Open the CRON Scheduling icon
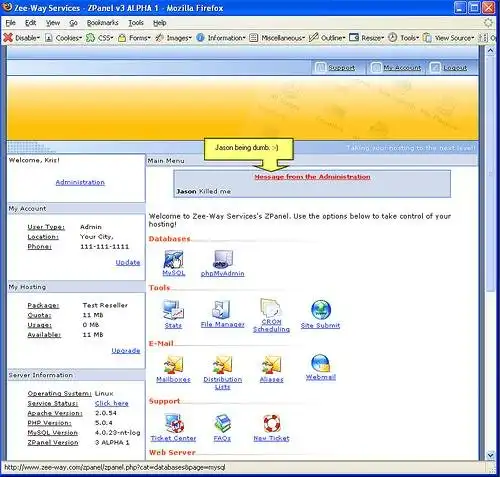 (271, 308)
